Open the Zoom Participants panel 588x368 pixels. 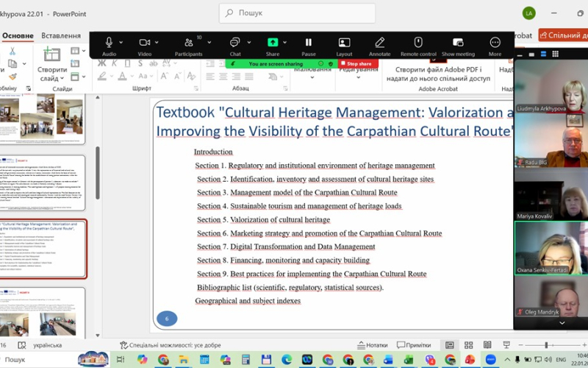[188, 43]
